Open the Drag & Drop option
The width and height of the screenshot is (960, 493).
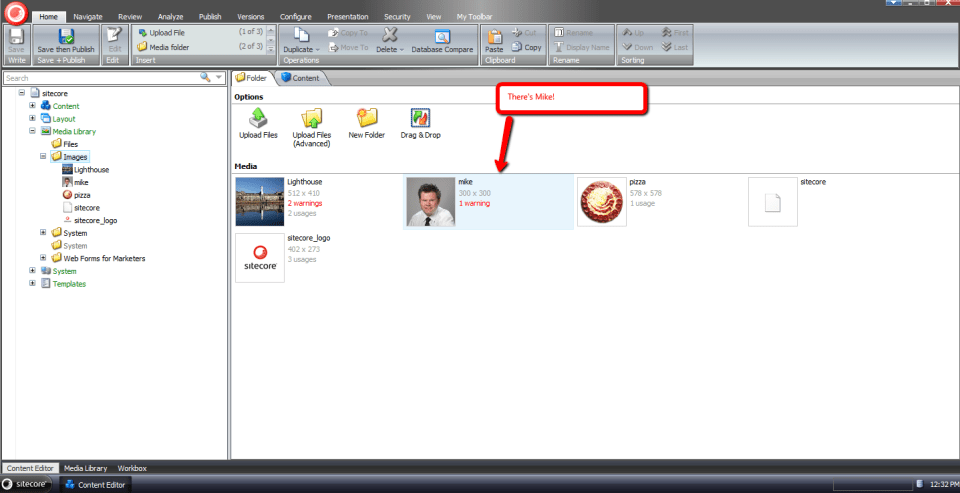tap(420, 119)
